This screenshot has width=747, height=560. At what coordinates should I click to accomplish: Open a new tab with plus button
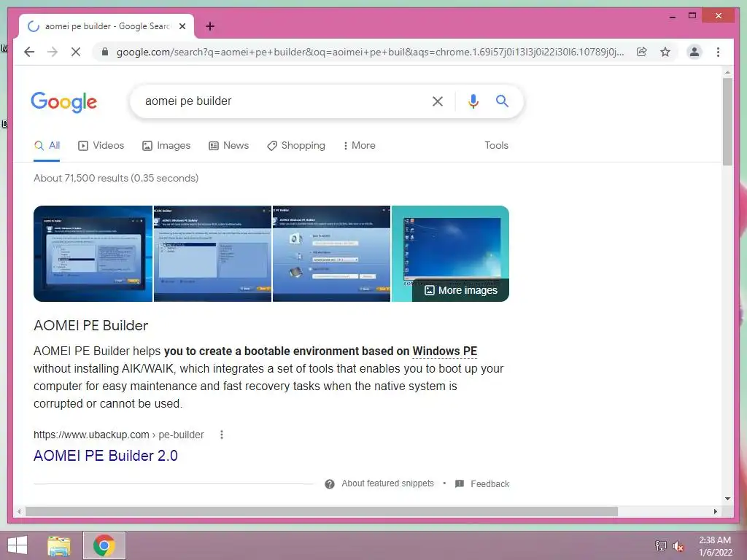210,26
